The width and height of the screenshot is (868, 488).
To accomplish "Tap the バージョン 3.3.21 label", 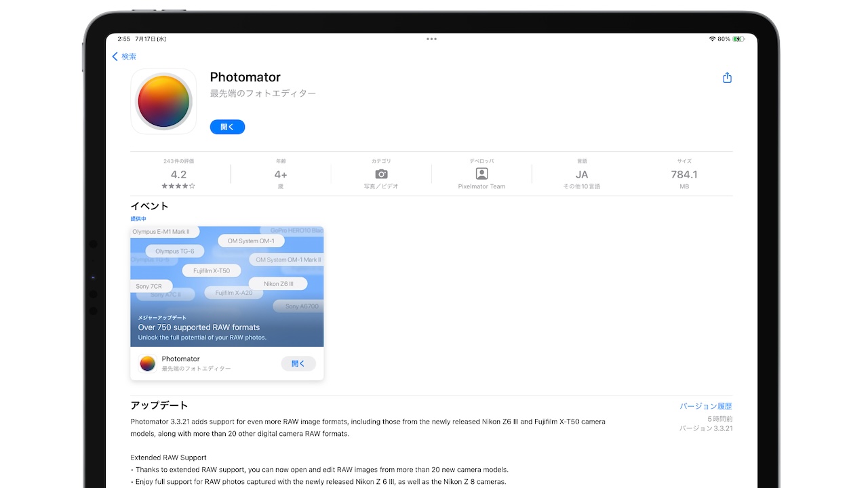I will (706, 428).
